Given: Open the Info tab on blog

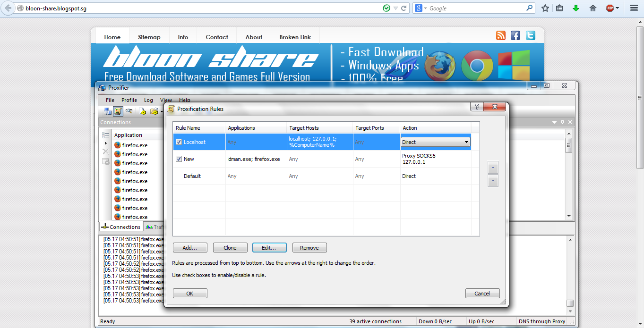Looking at the screenshot, I should (x=183, y=37).
